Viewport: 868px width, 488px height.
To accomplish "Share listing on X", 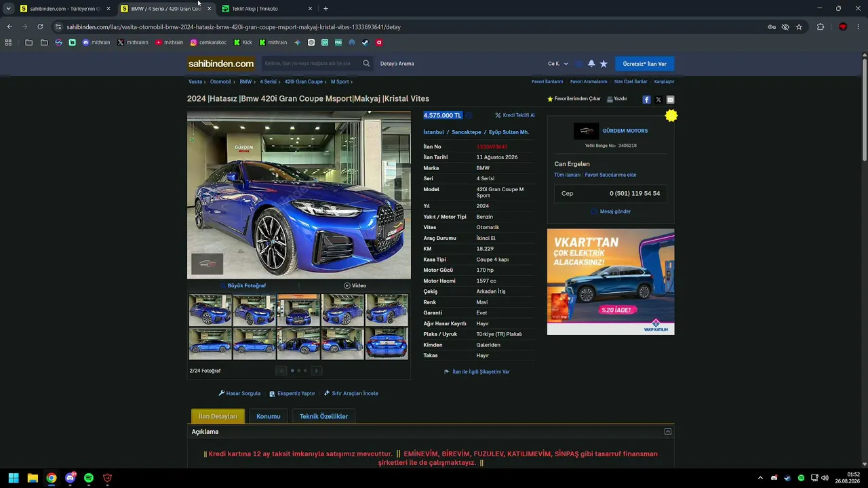I will point(658,100).
